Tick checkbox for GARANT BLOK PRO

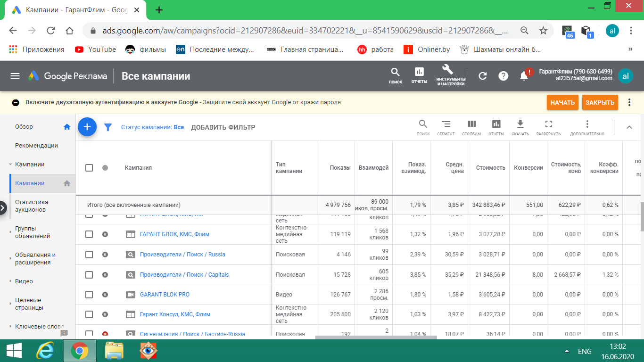[x=89, y=295]
